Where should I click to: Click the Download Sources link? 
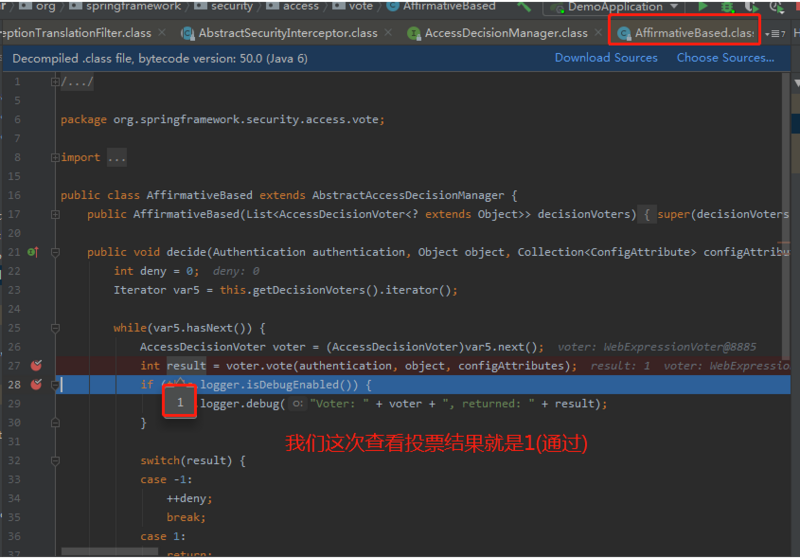coord(606,58)
